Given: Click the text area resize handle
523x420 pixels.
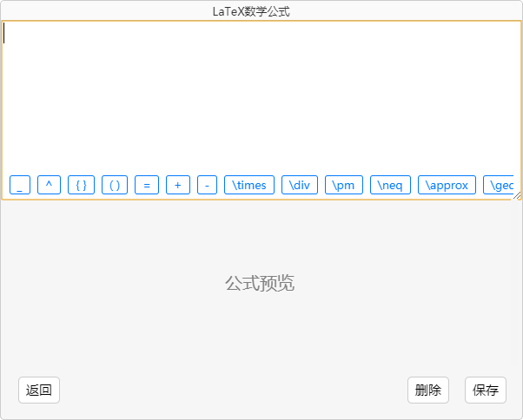Looking at the screenshot, I should point(517,196).
